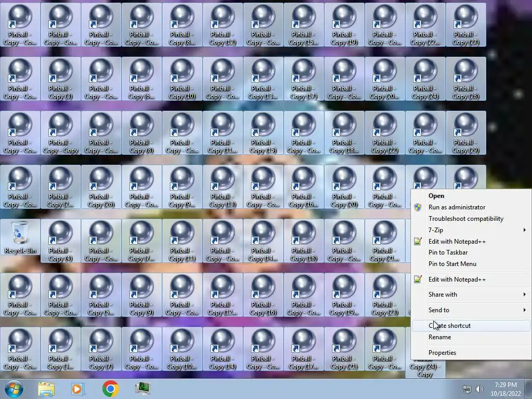Open the Windows Start menu

[14, 389]
